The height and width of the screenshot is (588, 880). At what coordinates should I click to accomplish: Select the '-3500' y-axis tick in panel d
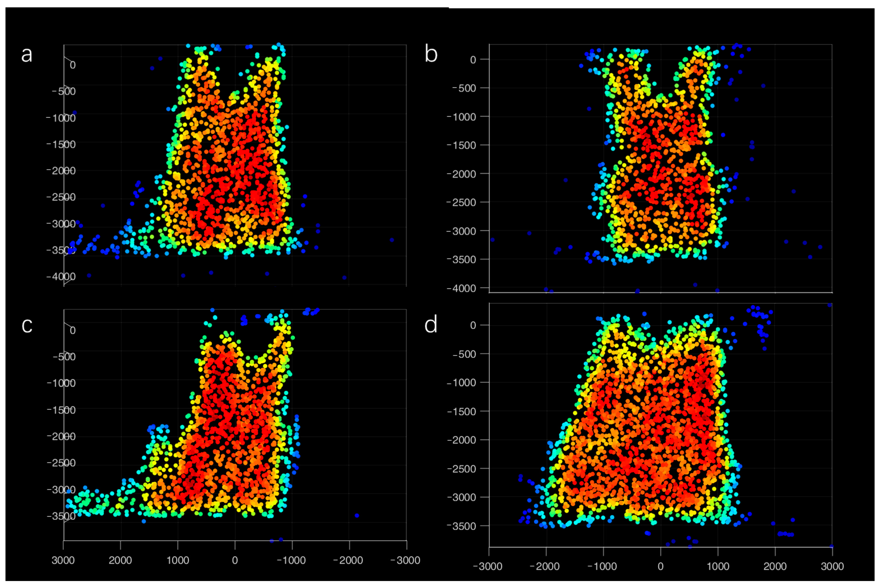pyautogui.click(x=461, y=526)
